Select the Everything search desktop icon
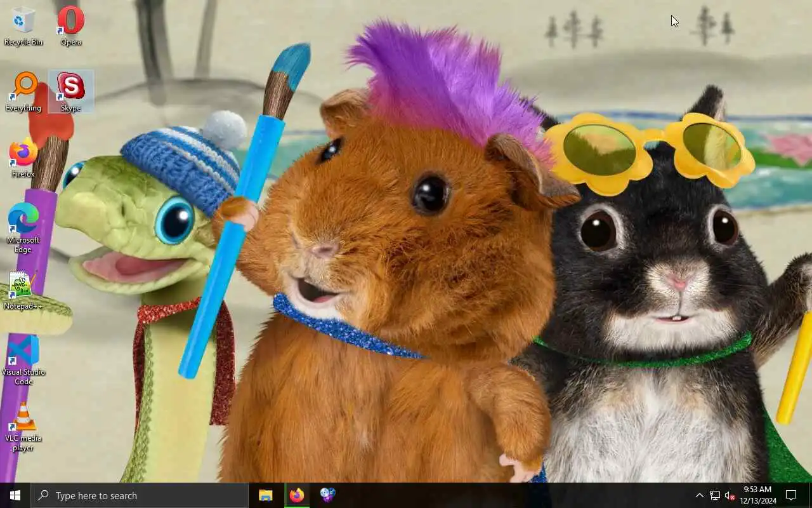This screenshot has height=508, width=812. pyautogui.click(x=23, y=92)
